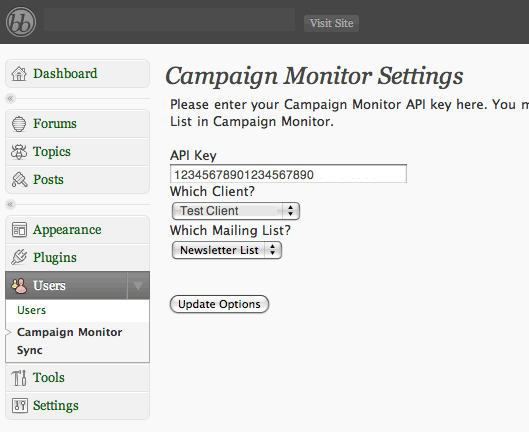This screenshot has width=529, height=432.
Task: Click the Dashboard house icon
Action: (x=19, y=74)
